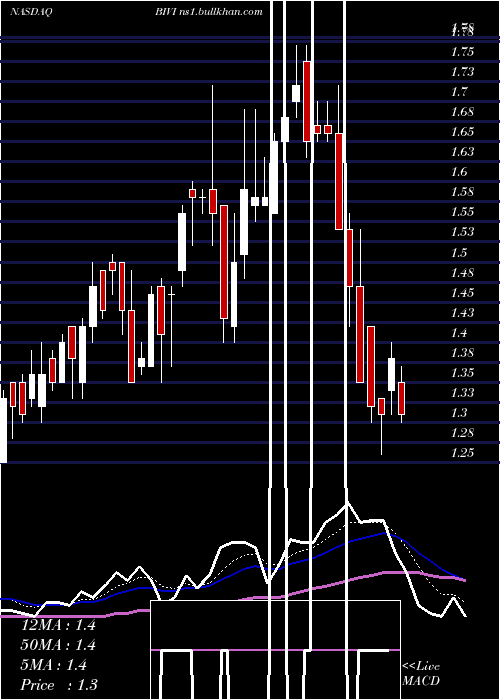
Task: Click the 1.25 price axis label
Action: coord(462,453)
